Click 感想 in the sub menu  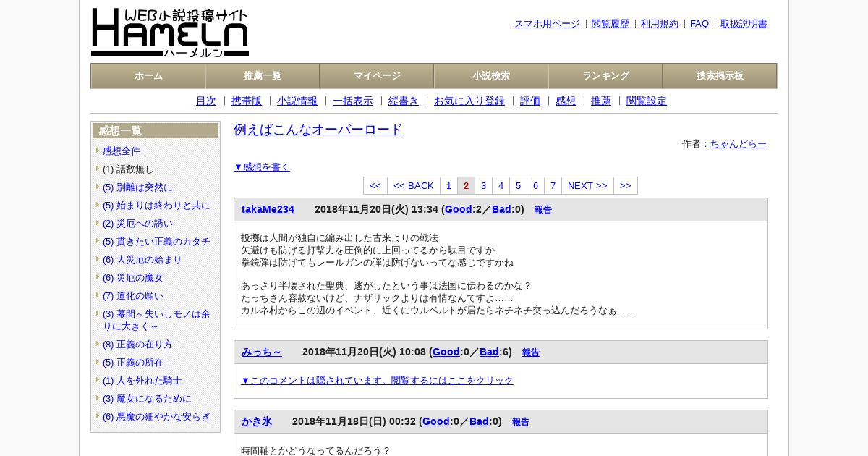[x=566, y=101]
